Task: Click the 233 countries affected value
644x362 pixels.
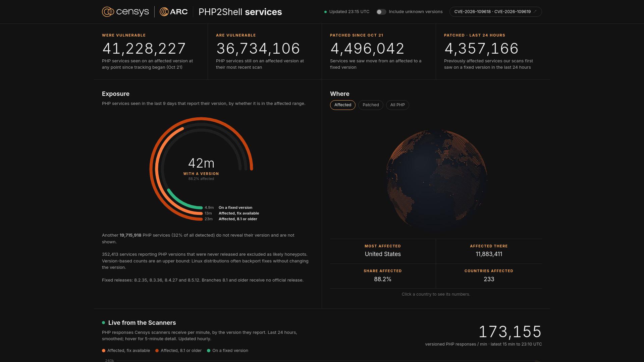Action: 489,279
